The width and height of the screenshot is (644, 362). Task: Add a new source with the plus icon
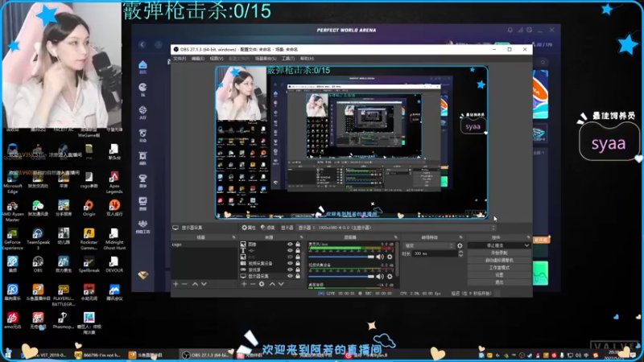point(244,284)
